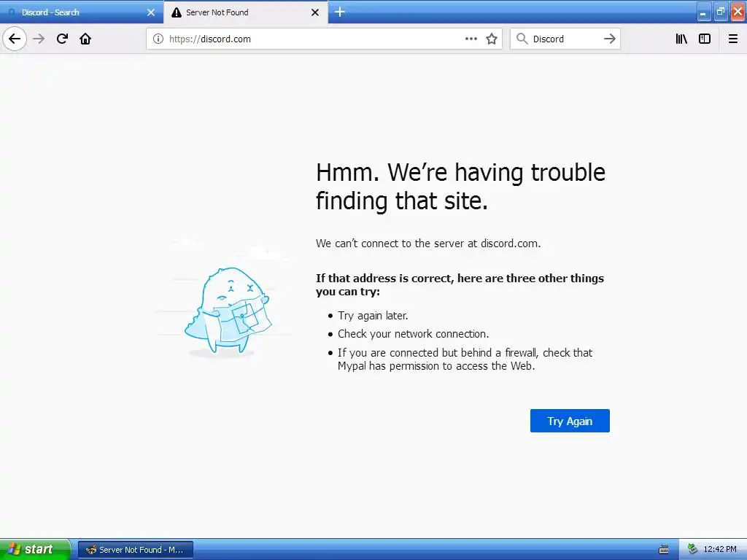This screenshot has height=560, width=747.
Task: Restore down the browser window
Action: click(x=720, y=12)
